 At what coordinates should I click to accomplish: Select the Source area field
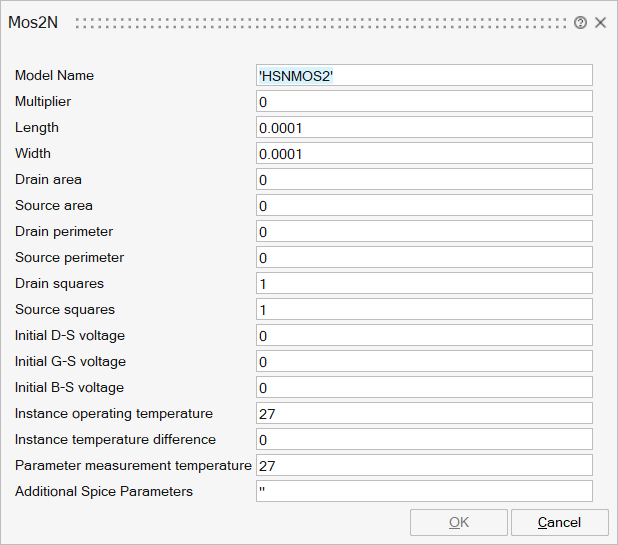pyautogui.click(x=424, y=205)
